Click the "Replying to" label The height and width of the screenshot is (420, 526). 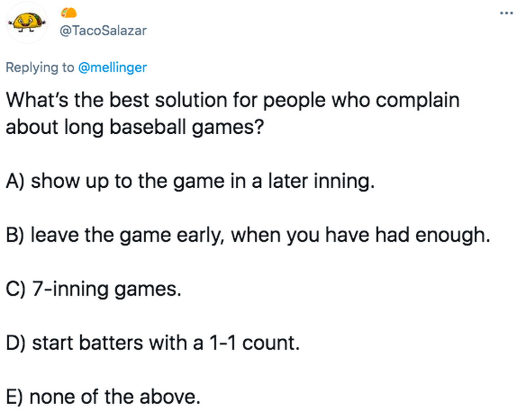[40, 67]
